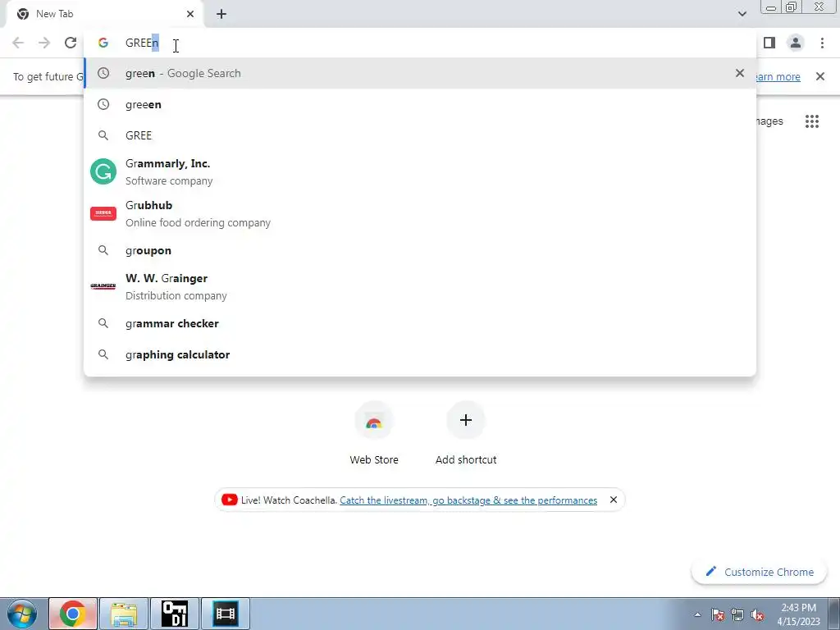This screenshot has height=630, width=840.
Task: Select the 'GREE' search suggestion
Action: point(420,135)
